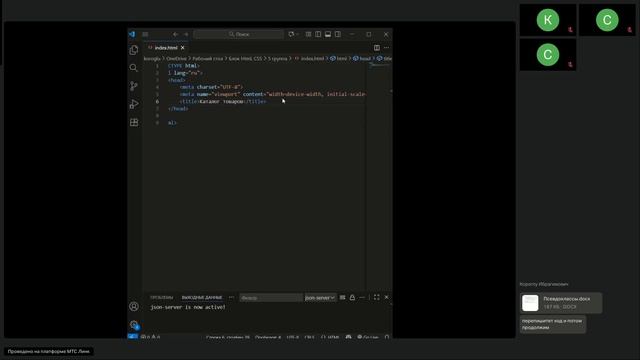Switch to the ПРОБЛЕМЫ panel tab
640x360 pixels.
(x=162, y=298)
